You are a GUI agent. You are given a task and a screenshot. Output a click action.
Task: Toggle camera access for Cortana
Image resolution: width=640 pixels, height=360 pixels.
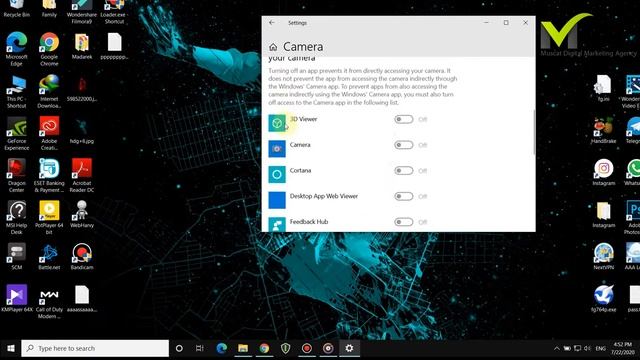point(404,171)
